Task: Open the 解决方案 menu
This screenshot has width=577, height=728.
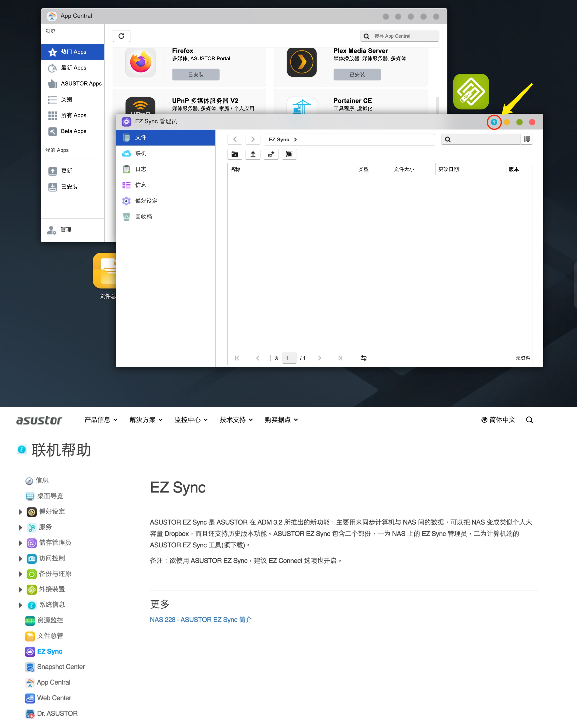Action: (146, 420)
